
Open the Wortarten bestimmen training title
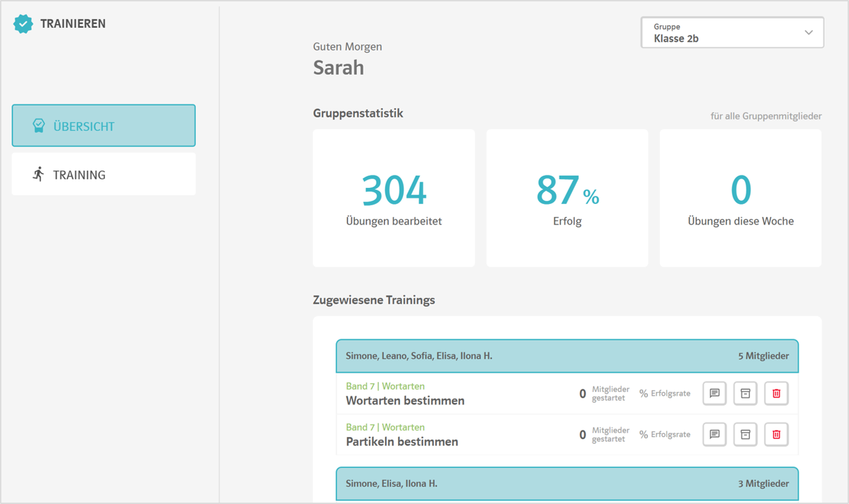point(405,401)
